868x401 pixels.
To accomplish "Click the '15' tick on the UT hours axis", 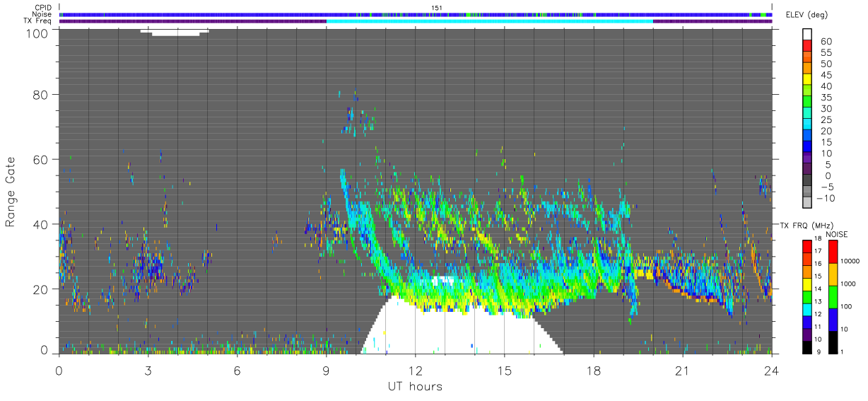I will pyautogui.click(x=504, y=370).
